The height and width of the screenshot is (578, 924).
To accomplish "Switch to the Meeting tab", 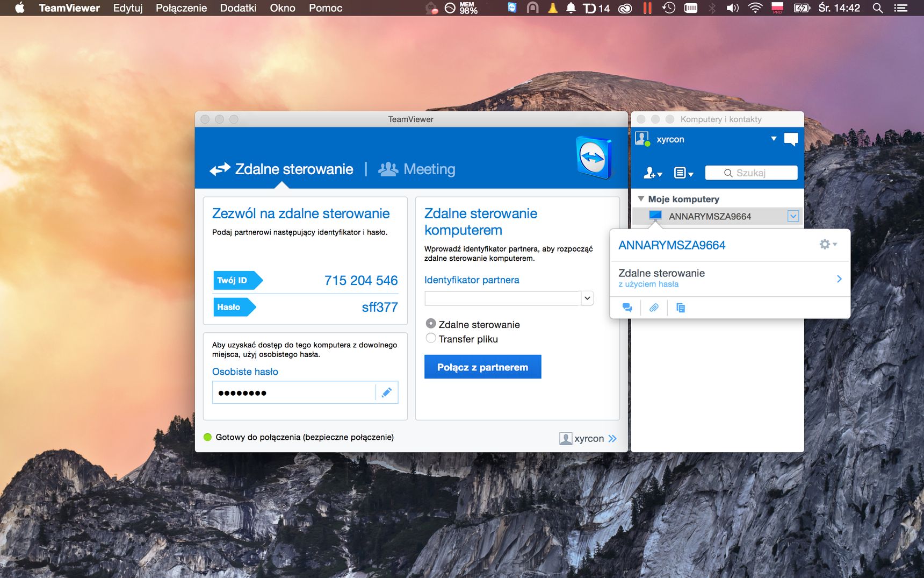I will 417,169.
